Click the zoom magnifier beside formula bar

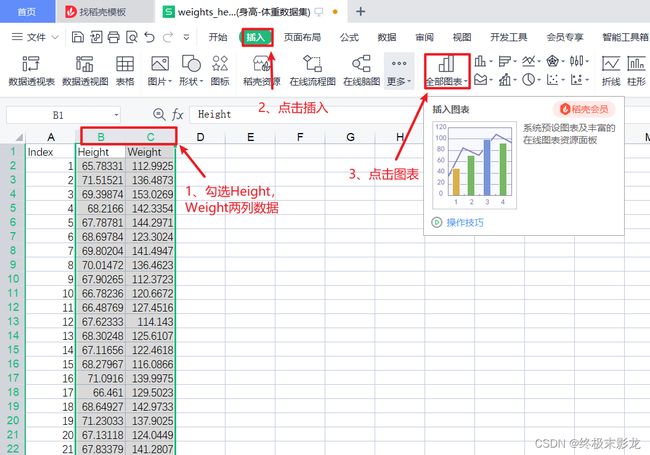coord(159,114)
